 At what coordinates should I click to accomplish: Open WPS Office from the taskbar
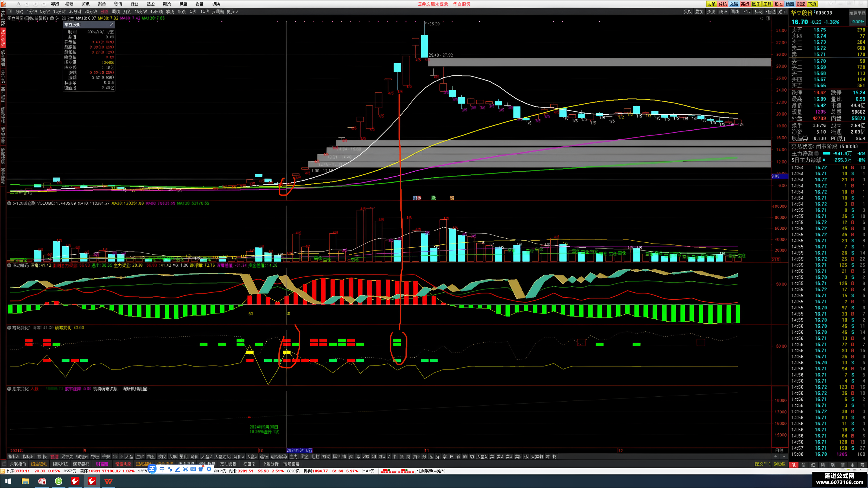108,481
